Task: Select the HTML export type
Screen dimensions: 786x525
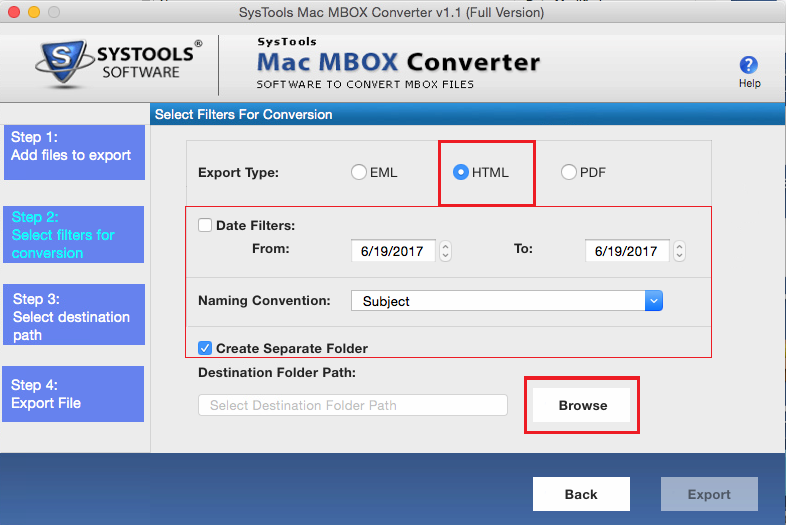Action: [x=461, y=172]
